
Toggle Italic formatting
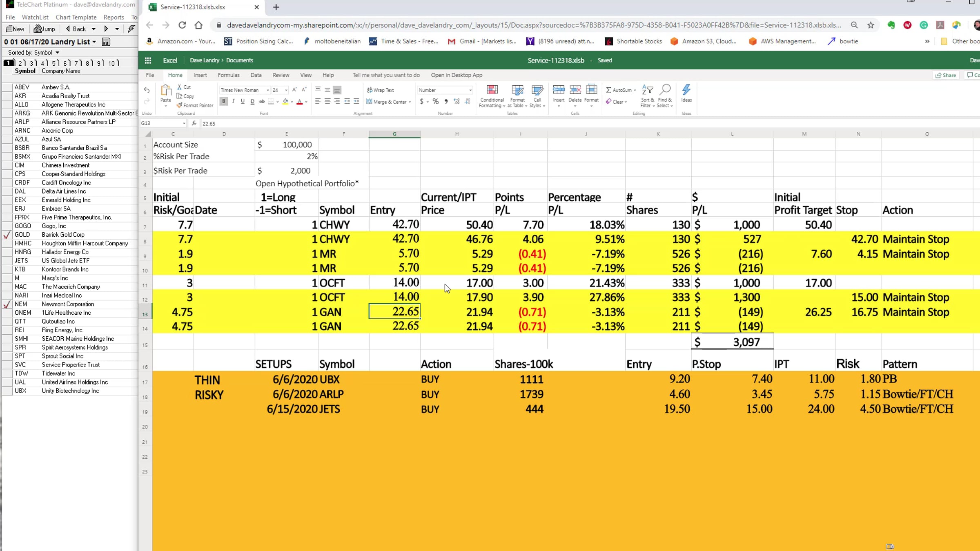click(233, 101)
